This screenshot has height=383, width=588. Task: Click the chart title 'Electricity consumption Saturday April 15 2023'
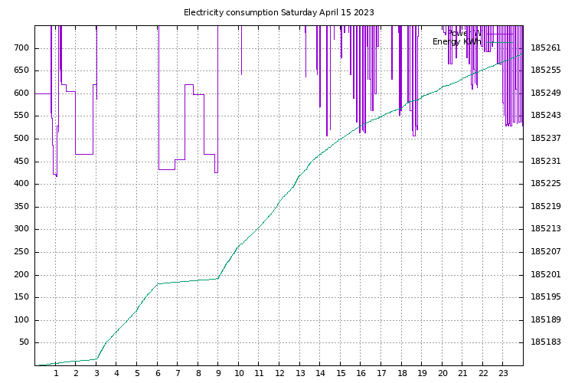coord(279,12)
